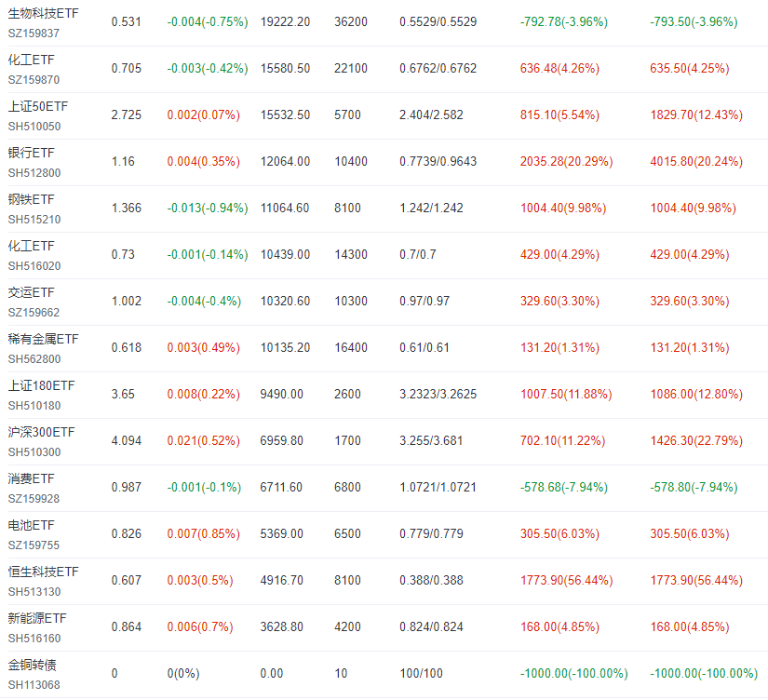Screen dimensions: 768x700
Task: Select quantity 16400
Action: point(351,348)
